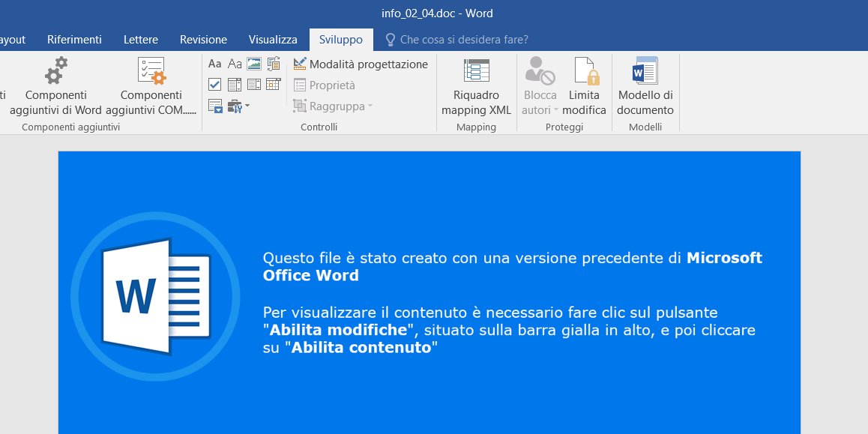Click Limita modifica button
Image resolution: width=868 pixels, height=434 pixels.
pos(584,86)
